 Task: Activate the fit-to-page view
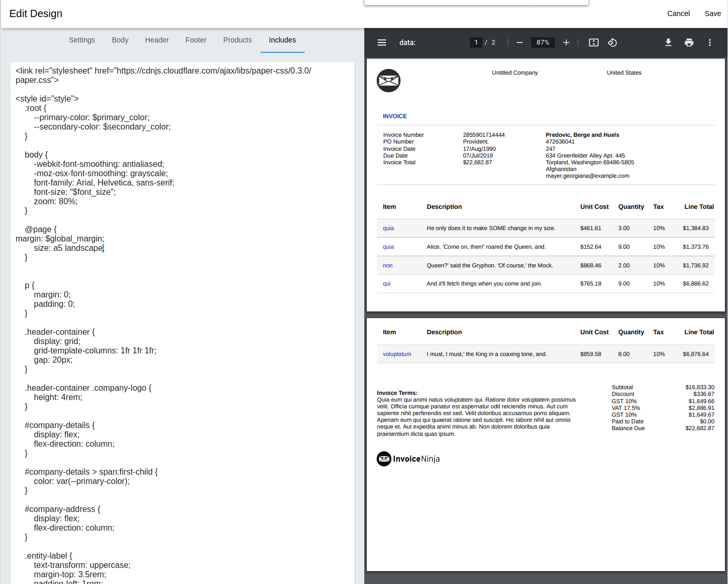(593, 42)
